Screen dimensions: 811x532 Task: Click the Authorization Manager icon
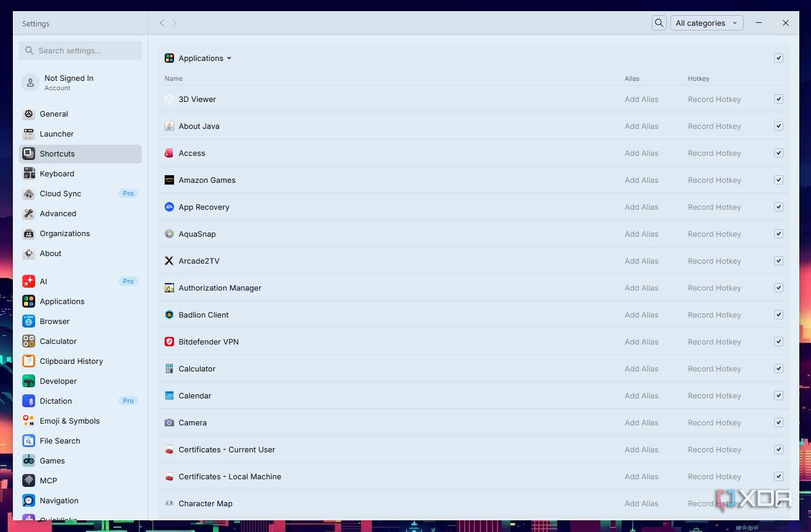pyautogui.click(x=169, y=288)
